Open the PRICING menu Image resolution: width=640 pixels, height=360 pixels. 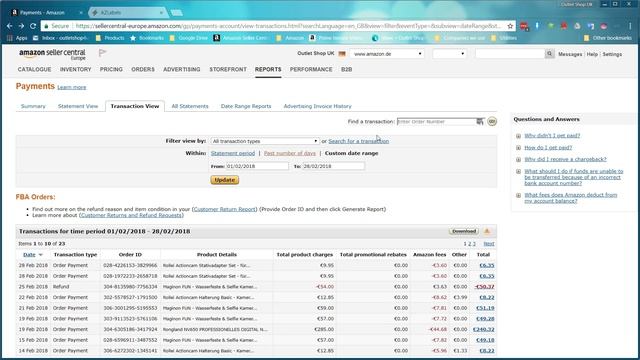tap(111, 69)
